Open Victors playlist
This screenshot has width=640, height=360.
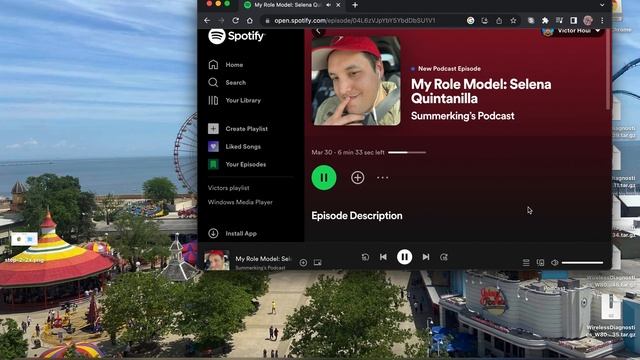tap(229, 188)
